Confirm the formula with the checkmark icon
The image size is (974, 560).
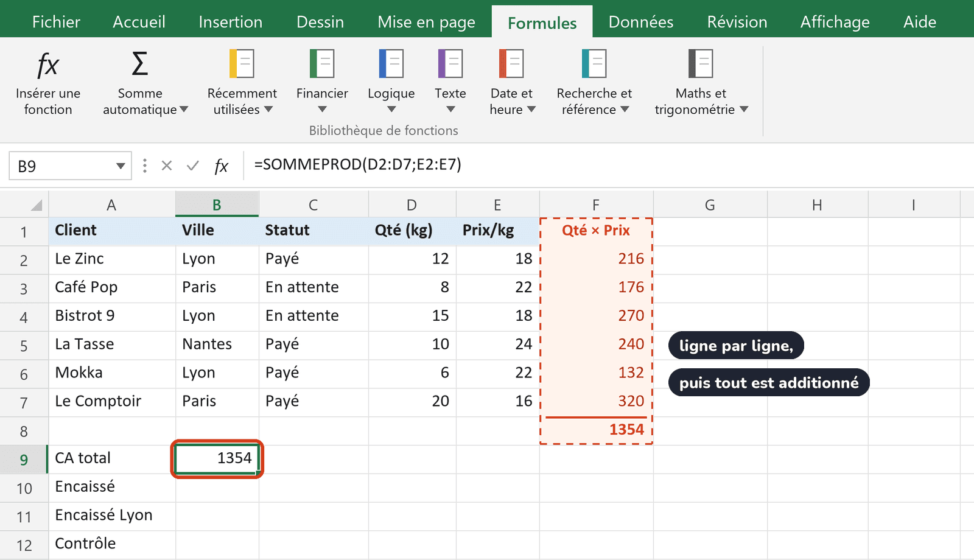pyautogui.click(x=193, y=166)
